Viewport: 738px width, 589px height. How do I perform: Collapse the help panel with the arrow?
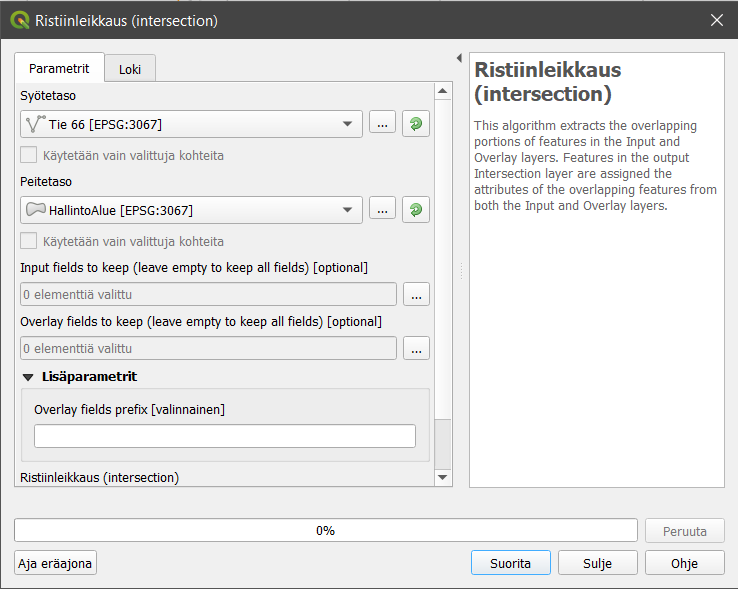pos(458,58)
